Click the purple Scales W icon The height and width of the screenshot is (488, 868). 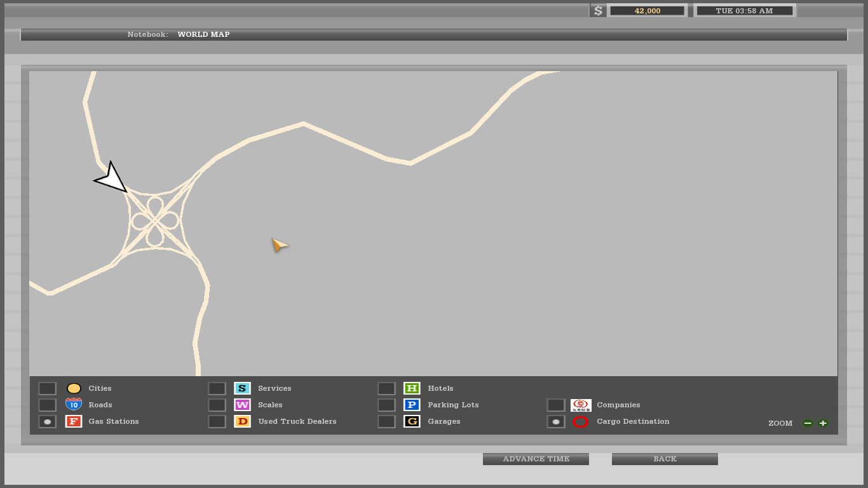pyautogui.click(x=242, y=405)
